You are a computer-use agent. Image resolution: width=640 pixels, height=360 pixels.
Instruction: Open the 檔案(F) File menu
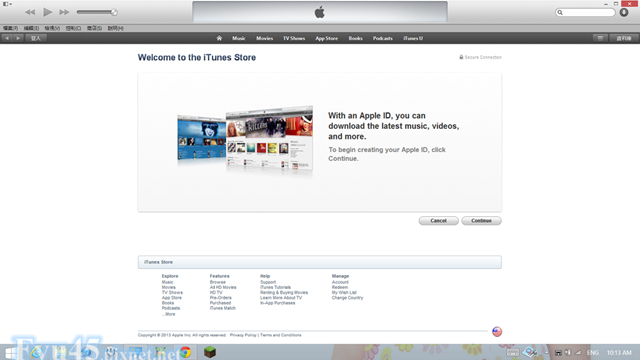coord(11,28)
